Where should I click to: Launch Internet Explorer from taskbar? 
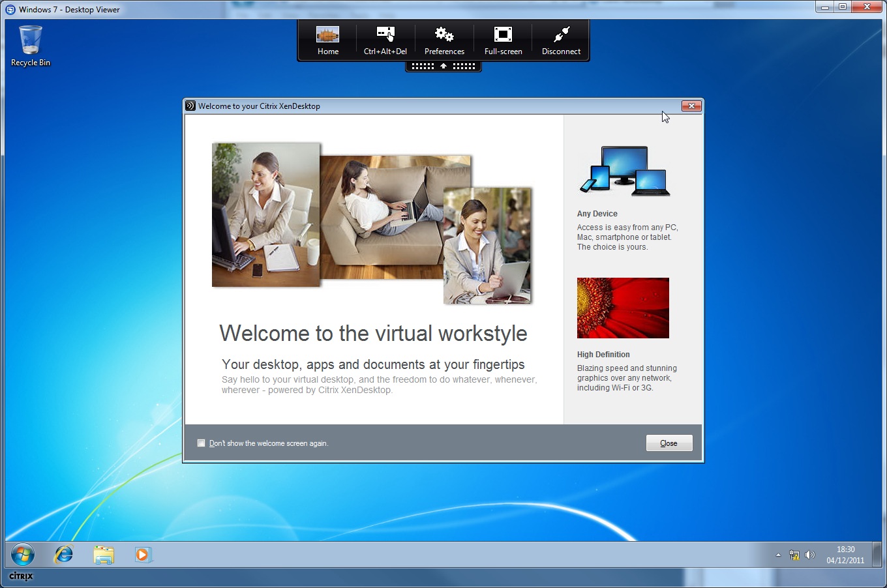(x=64, y=555)
